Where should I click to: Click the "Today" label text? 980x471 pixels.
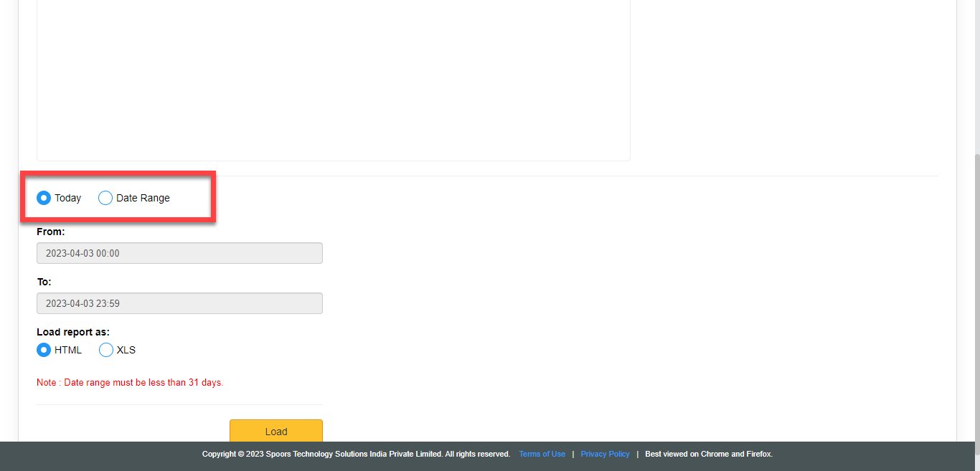pos(68,198)
